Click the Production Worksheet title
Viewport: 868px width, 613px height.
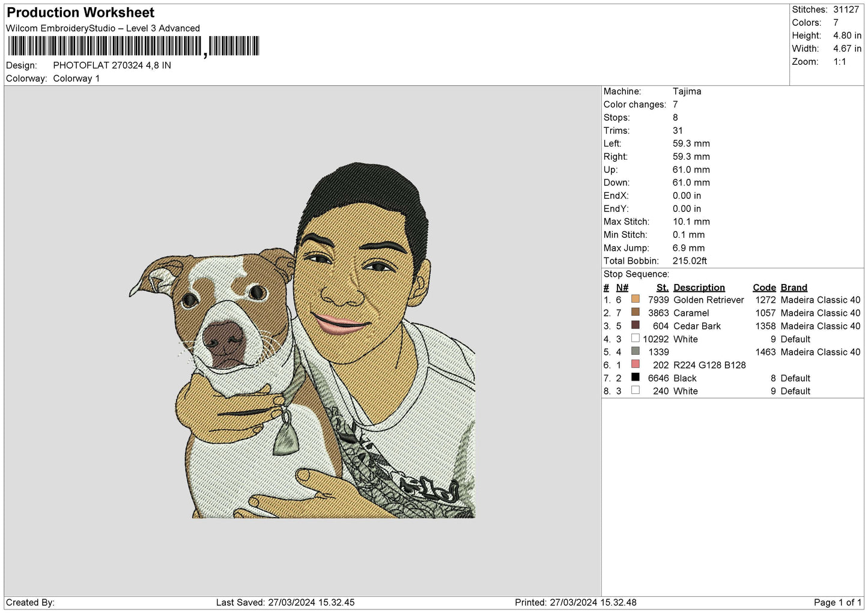80,13
